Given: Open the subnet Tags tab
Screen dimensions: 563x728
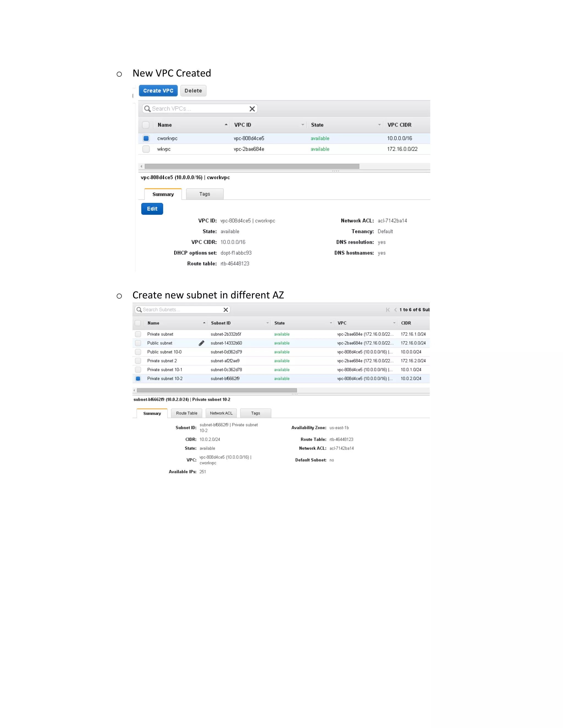Looking at the screenshot, I should tap(255, 413).
